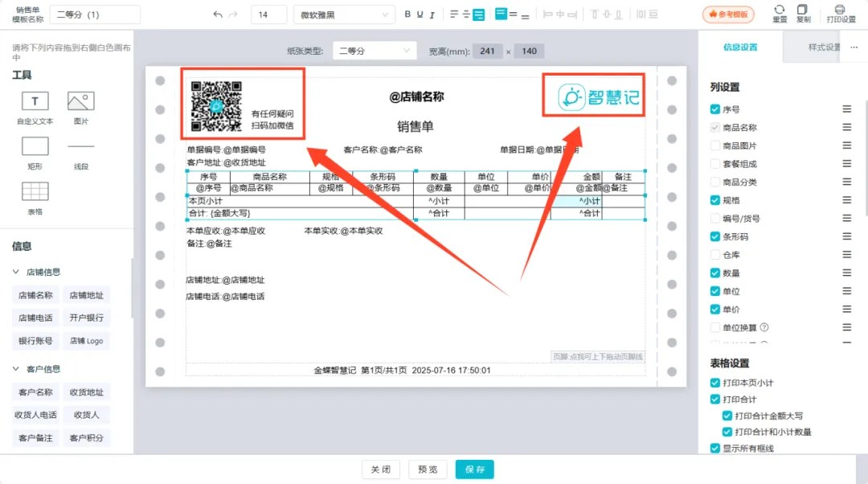Align selected objects to top edge
868x484 pixels.
[595, 14]
